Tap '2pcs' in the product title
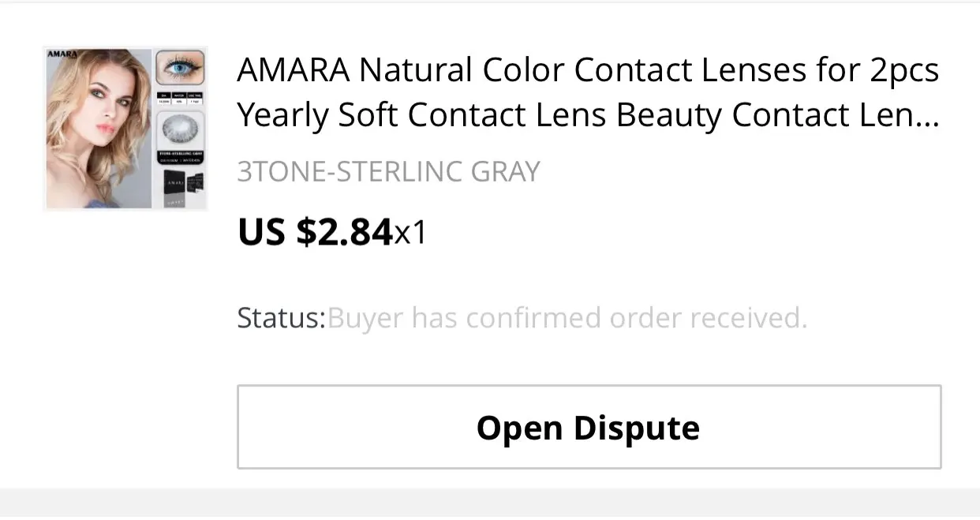This screenshot has width=980, height=520. (x=904, y=70)
